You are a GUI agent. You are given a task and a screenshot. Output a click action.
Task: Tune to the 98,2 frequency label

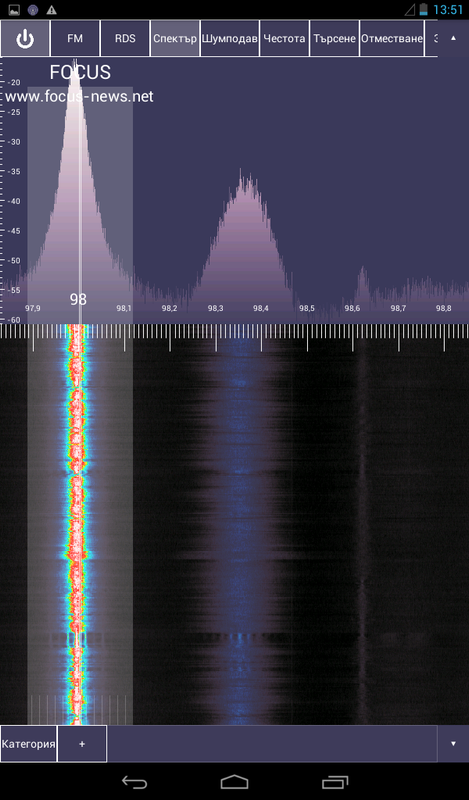coord(169,308)
